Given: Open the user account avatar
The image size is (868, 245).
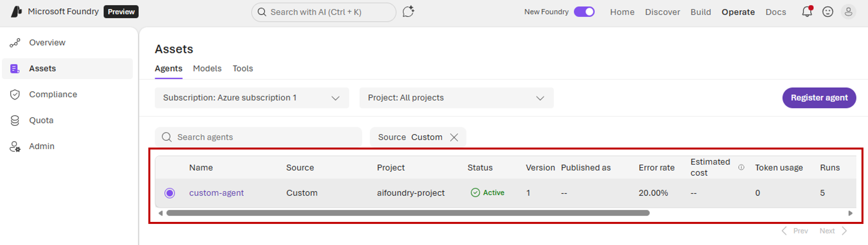Looking at the screenshot, I should [848, 12].
